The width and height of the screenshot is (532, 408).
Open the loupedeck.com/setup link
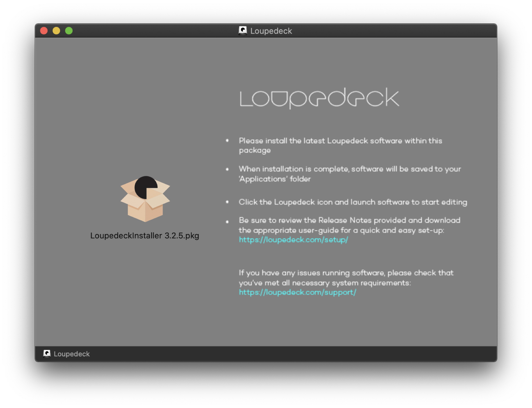click(293, 240)
